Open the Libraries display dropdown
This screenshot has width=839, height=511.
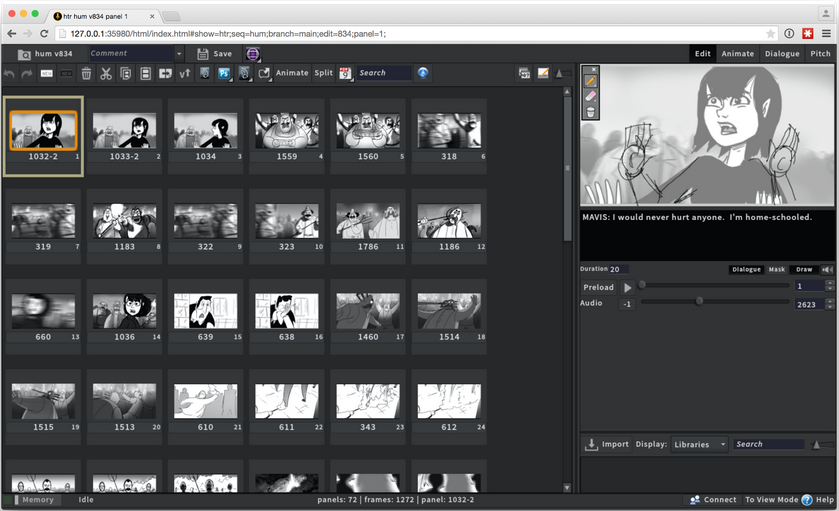(699, 445)
